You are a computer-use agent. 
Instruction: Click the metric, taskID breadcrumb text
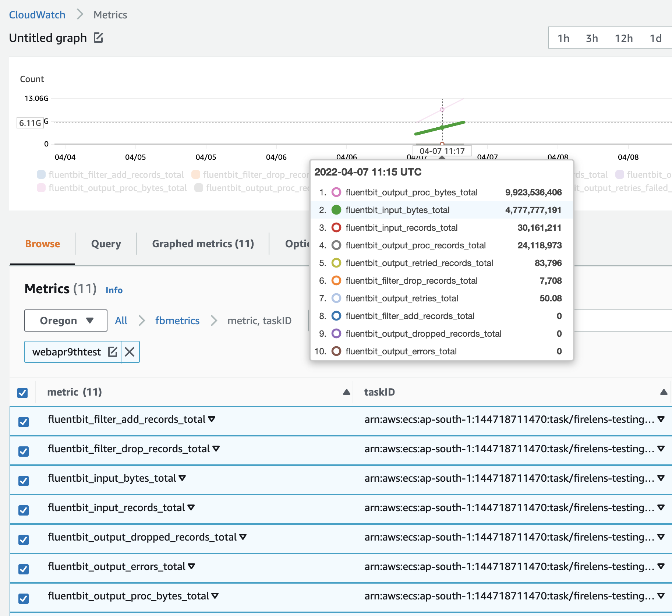pos(259,321)
